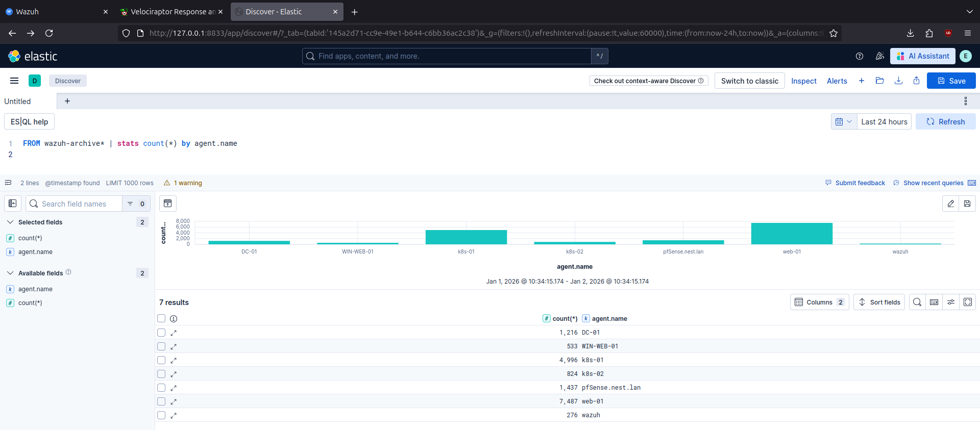The image size is (980, 430).
Task: Search inside the results table magnifier icon
Action: (x=917, y=302)
